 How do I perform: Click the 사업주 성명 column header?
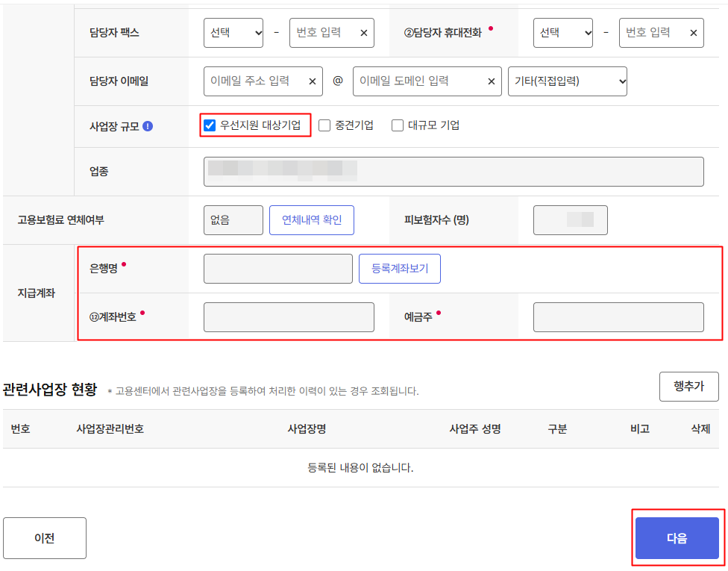[x=475, y=429]
